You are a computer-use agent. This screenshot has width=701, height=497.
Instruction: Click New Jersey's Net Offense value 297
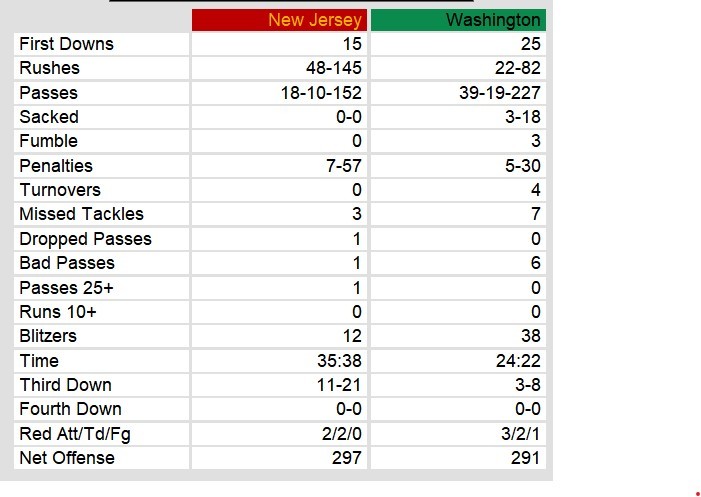click(346, 458)
